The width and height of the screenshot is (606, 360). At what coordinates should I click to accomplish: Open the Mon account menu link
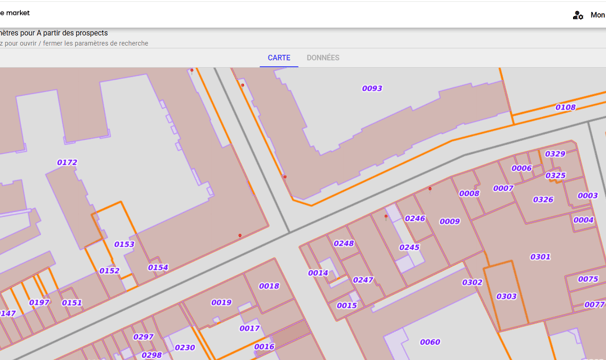click(597, 15)
